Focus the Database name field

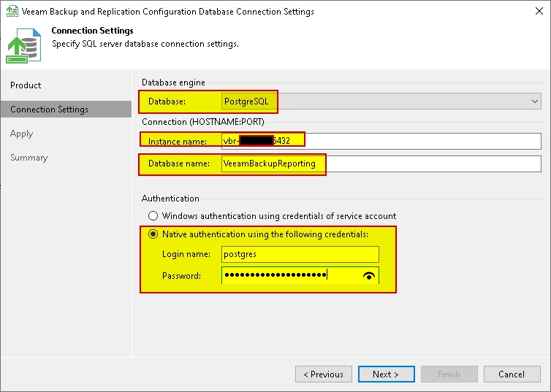(x=381, y=164)
